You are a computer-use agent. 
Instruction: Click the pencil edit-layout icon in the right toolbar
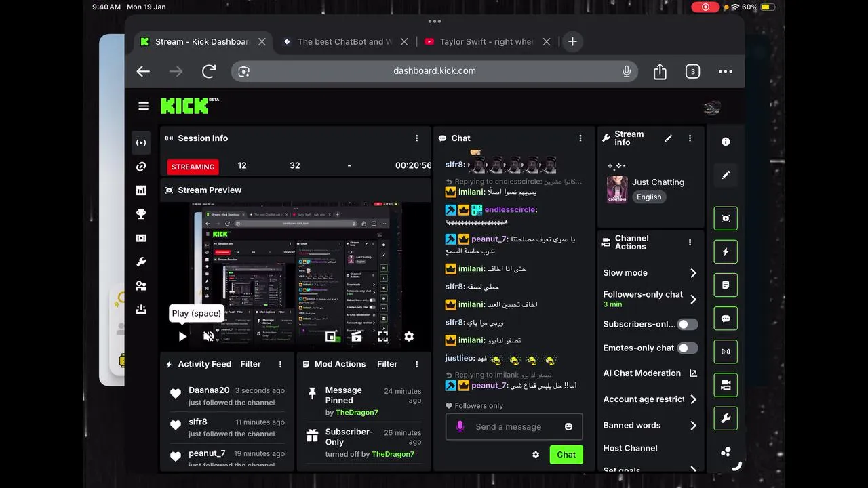(726, 175)
